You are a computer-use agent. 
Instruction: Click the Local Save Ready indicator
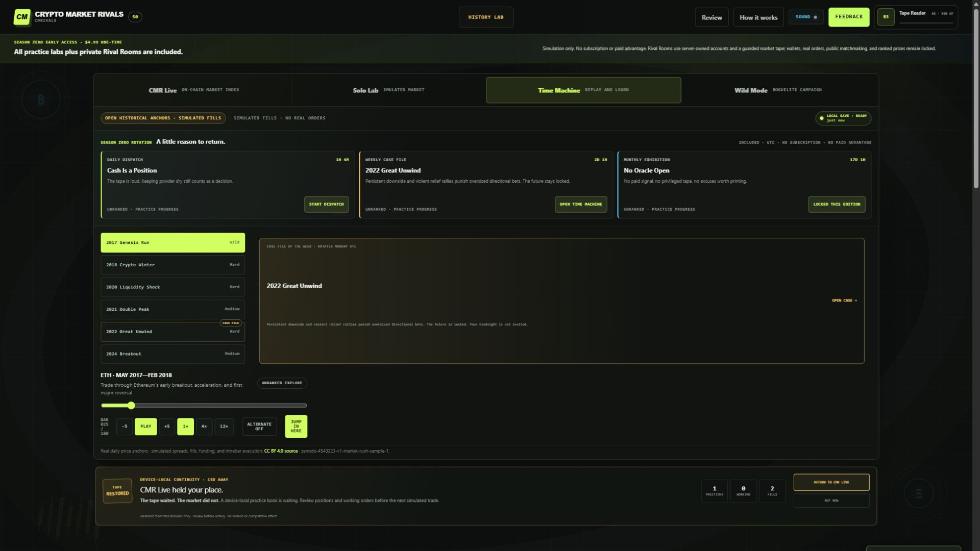tap(843, 118)
